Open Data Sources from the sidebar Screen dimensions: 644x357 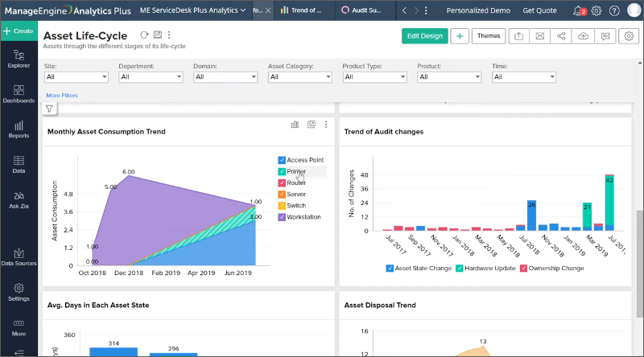[x=19, y=256]
